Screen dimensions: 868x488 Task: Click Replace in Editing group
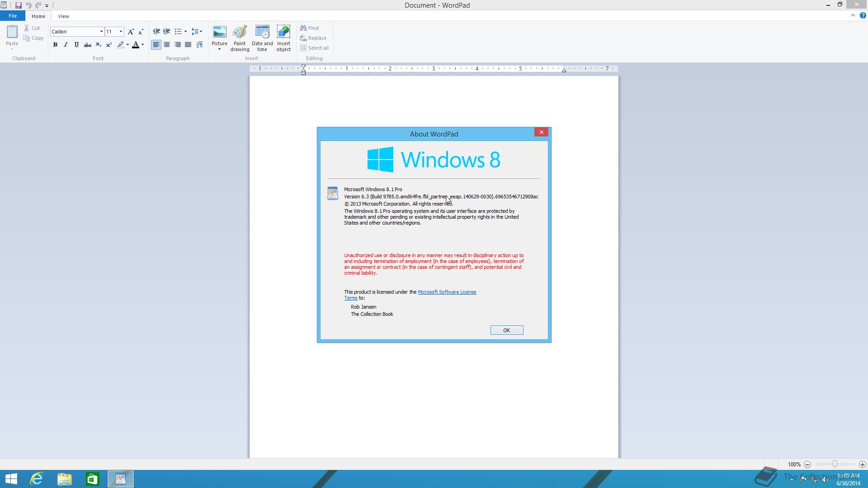pyautogui.click(x=313, y=38)
